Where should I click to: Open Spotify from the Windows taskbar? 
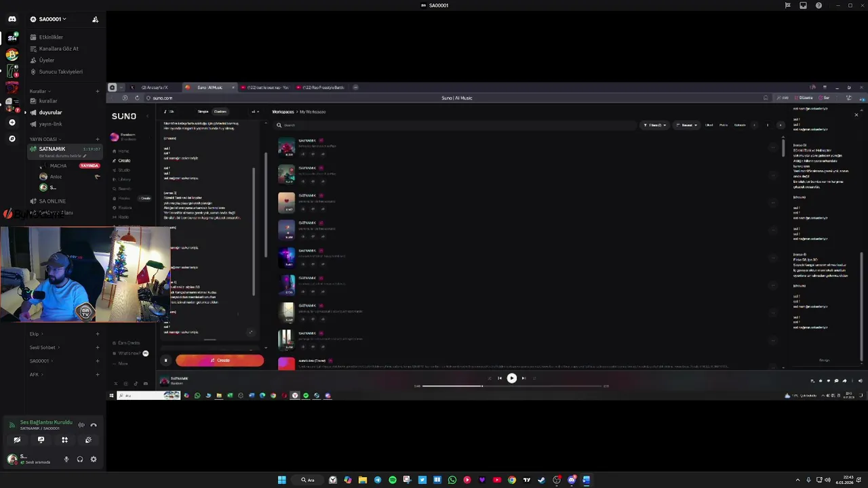(x=393, y=480)
